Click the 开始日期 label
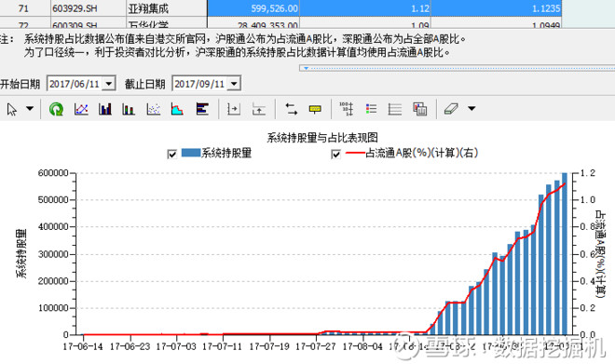Image resolution: width=615 pixels, height=364 pixels. 20,84
